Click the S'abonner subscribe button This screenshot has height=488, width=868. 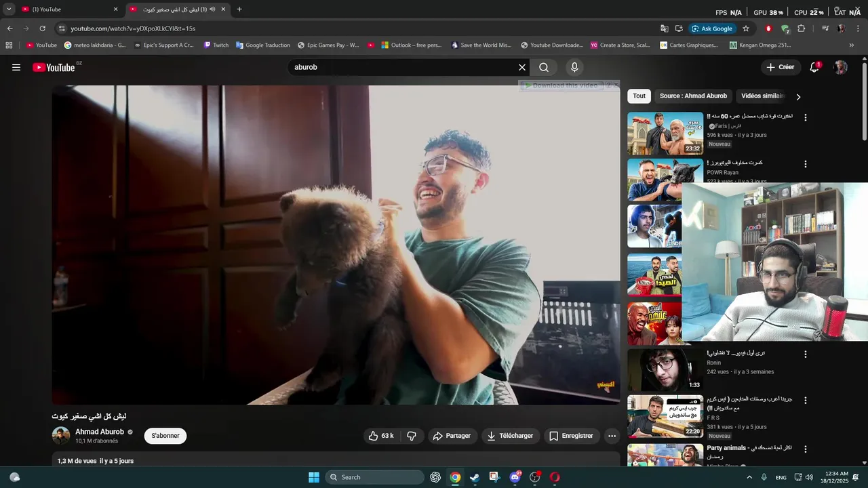165,436
